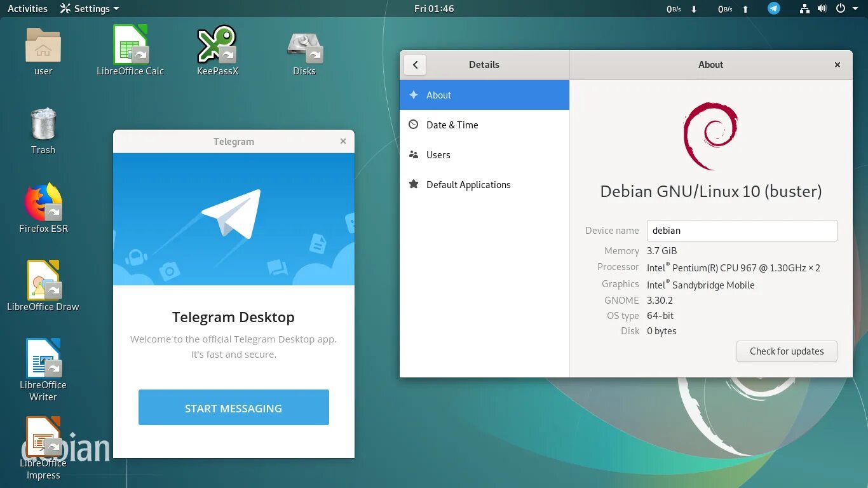
Task: Click the back arrow in Details header
Action: tap(415, 65)
